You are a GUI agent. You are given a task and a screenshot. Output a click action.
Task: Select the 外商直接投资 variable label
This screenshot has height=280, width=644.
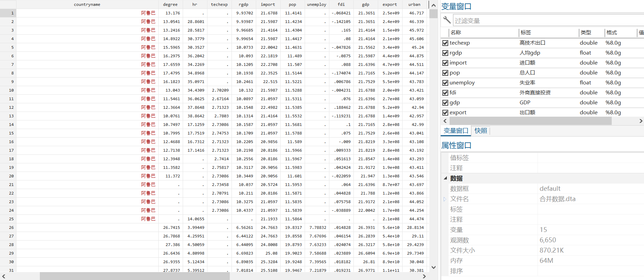click(x=535, y=93)
